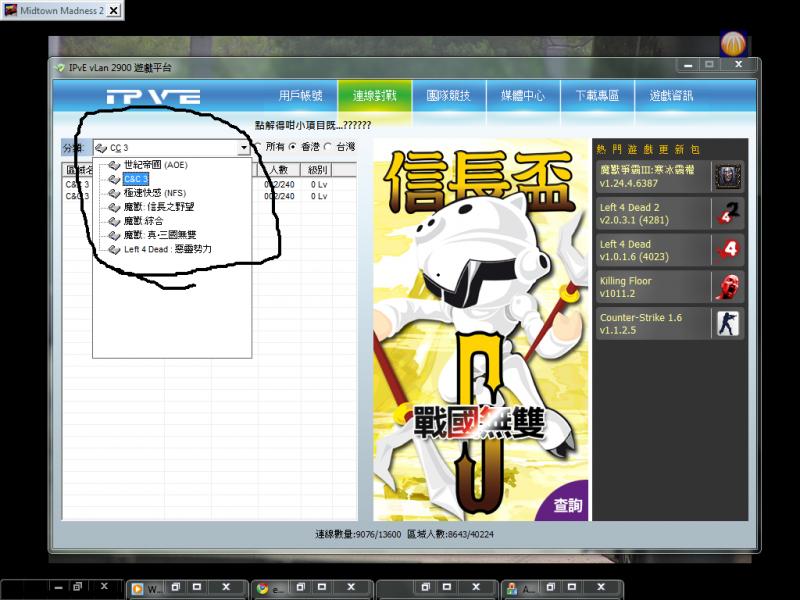Click the Left 4 Dead icon in updates panel
The image size is (800, 600).
coord(728,248)
